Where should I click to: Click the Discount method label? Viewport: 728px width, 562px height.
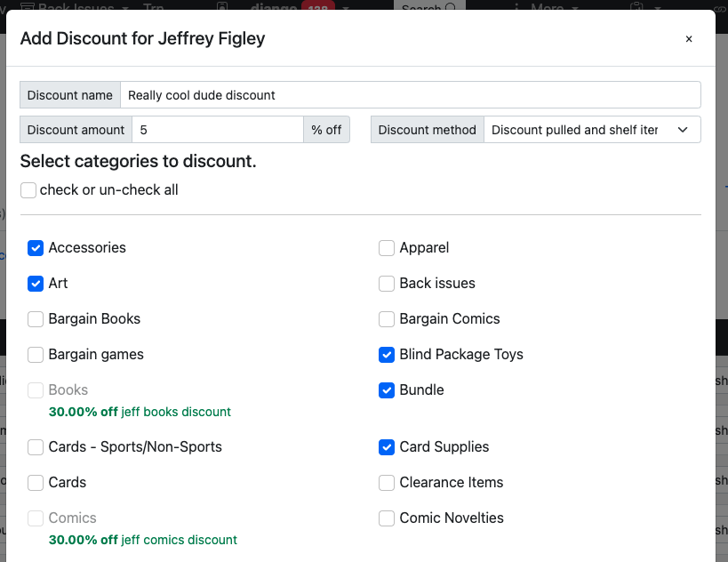tap(428, 130)
